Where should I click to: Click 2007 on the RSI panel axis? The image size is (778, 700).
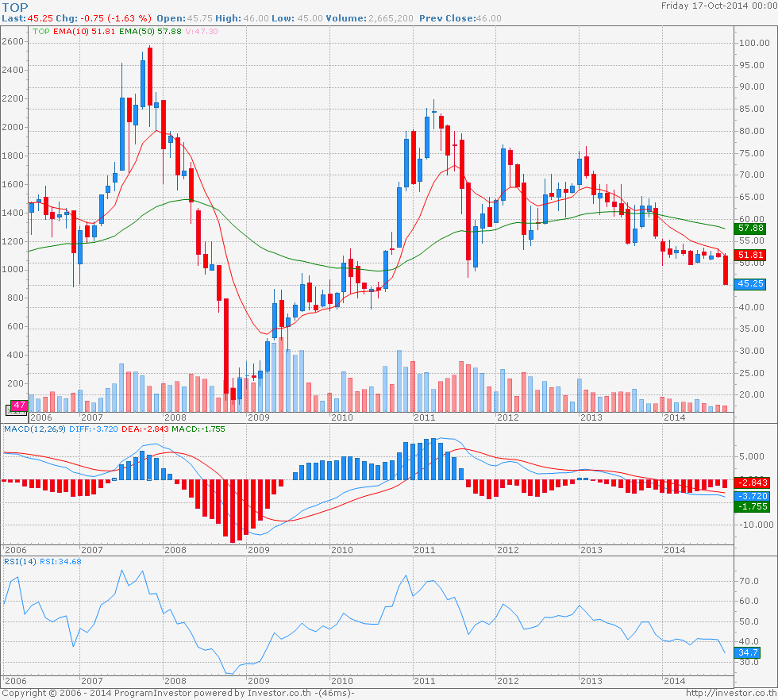pos(92,681)
